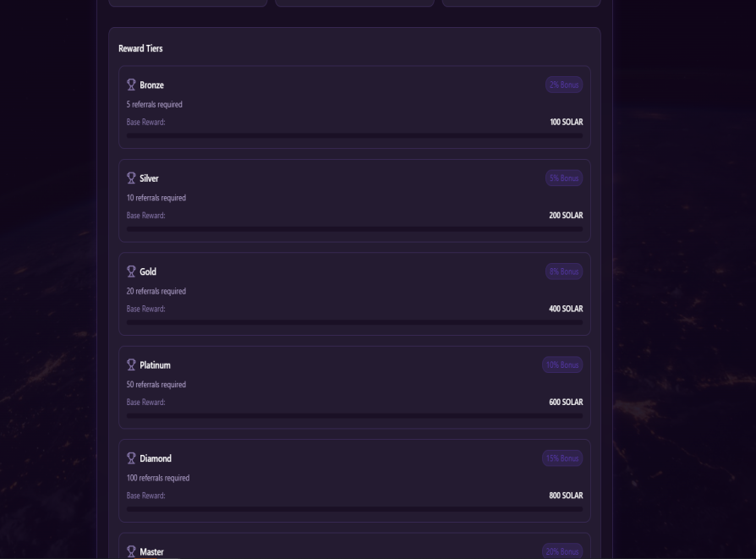The height and width of the screenshot is (559, 756).
Task: Click the Gold tier progress bar
Action: pyautogui.click(x=354, y=322)
